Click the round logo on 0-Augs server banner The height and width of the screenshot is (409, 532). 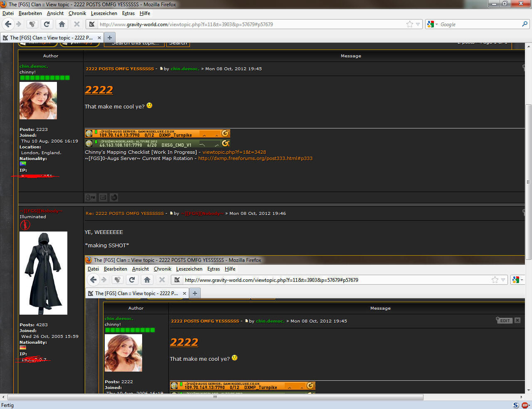pos(89,133)
